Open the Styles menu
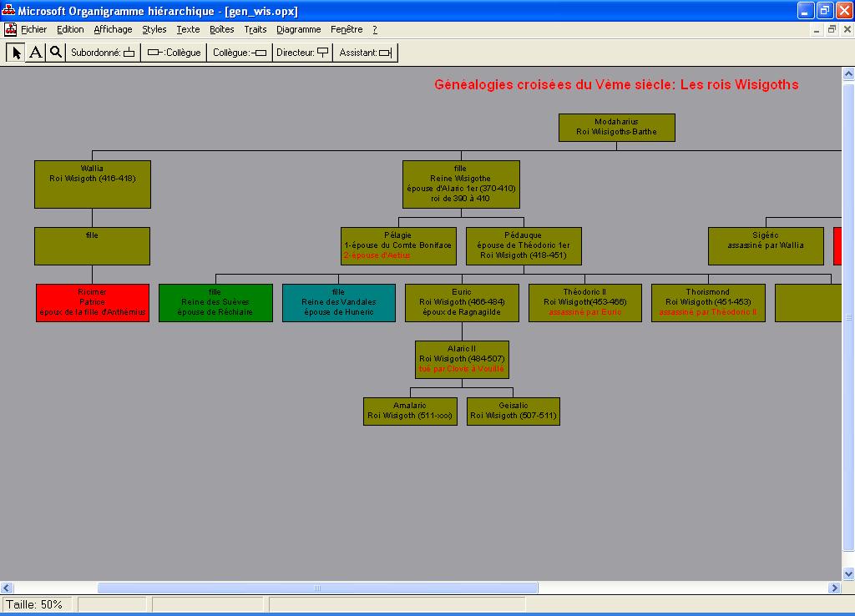The height and width of the screenshot is (616, 855). [154, 29]
